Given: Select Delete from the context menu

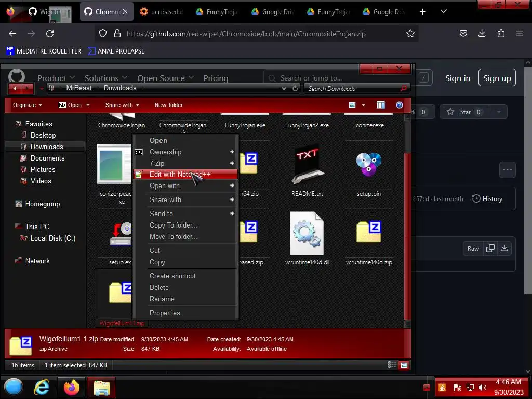Looking at the screenshot, I should click(185, 287).
